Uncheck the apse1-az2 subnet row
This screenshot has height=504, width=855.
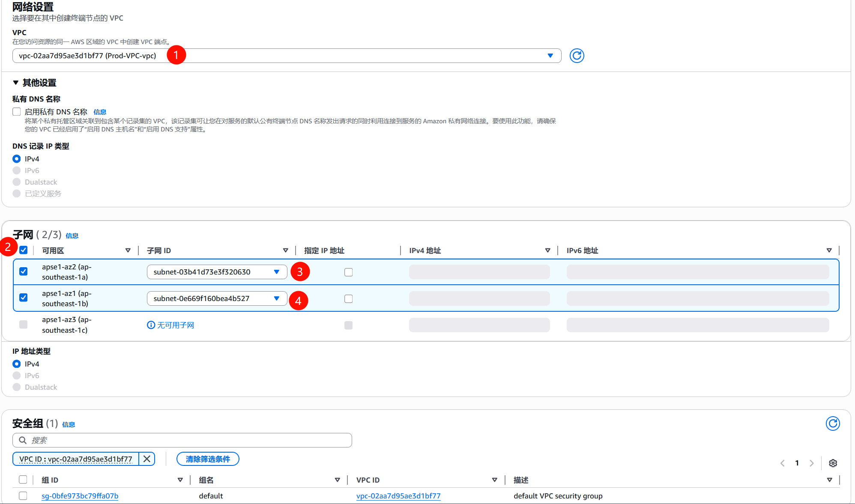coord(24,271)
